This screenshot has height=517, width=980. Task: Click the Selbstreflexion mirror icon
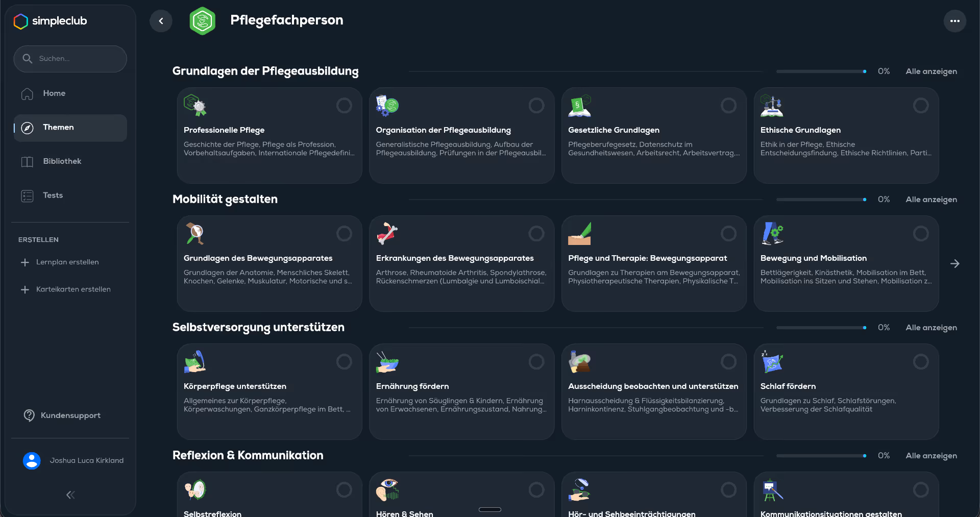(195, 490)
